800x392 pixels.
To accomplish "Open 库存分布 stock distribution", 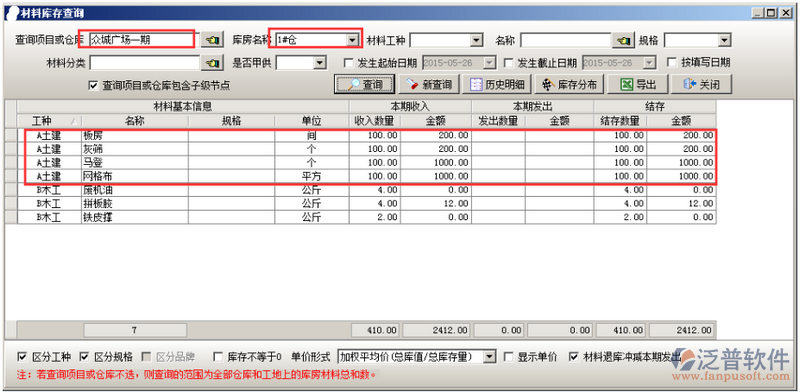I will click(569, 84).
